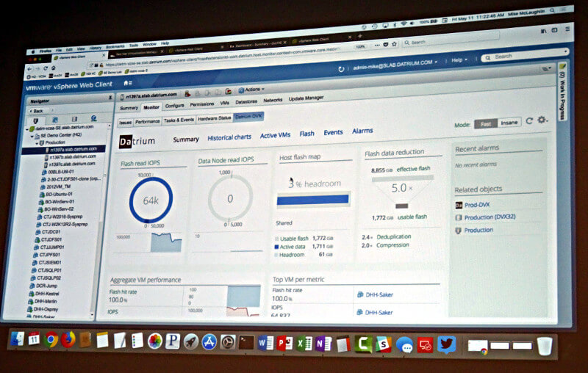Launch OneNote from the dock
The image size is (588, 373).
pos(323,344)
